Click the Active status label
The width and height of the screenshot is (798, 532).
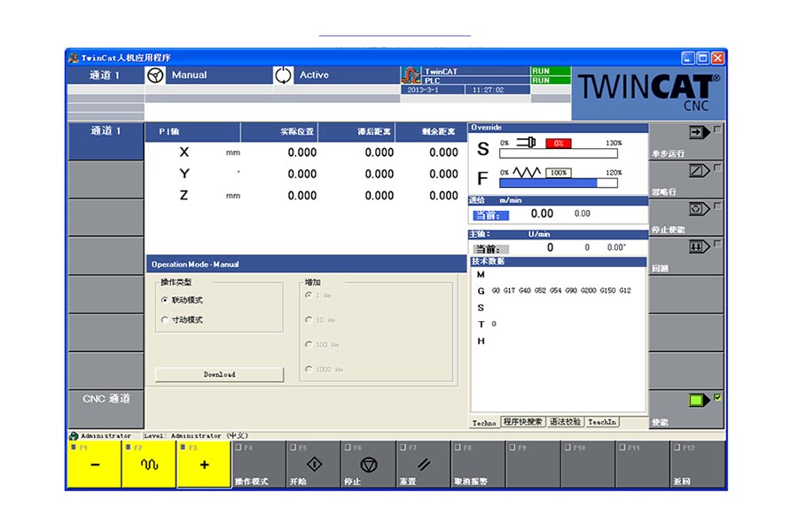[314, 74]
